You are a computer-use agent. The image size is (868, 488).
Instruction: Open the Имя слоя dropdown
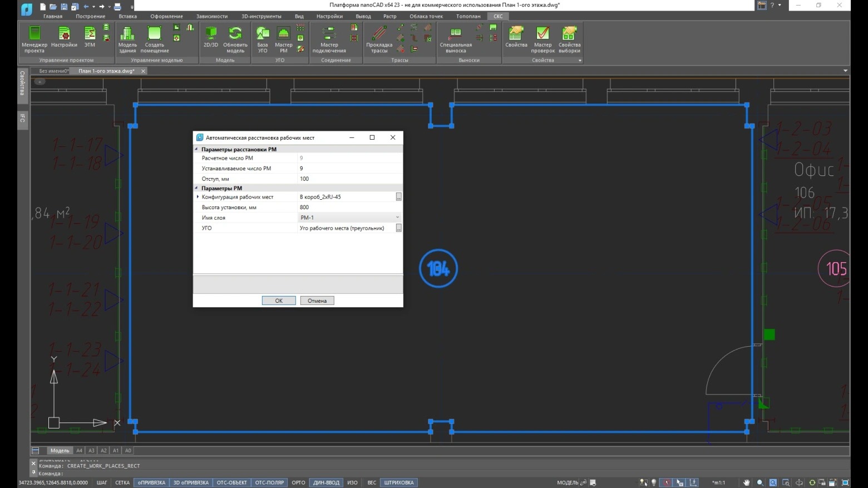point(397,218)
